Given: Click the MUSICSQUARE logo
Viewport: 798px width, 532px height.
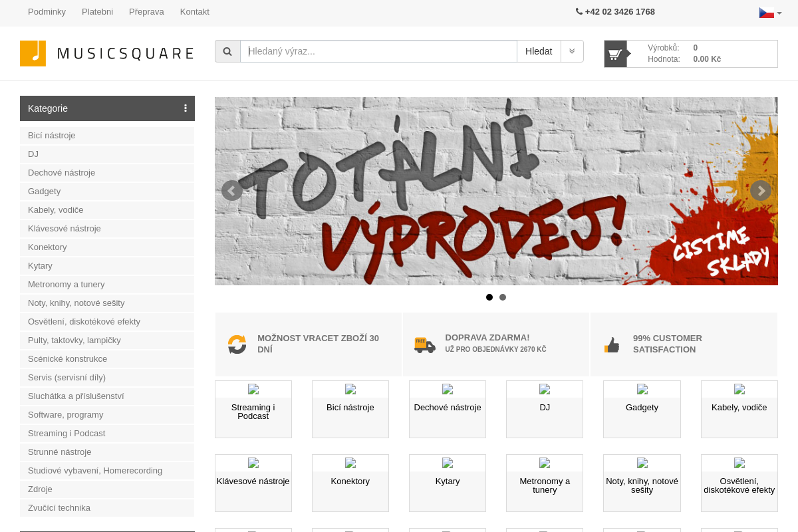Looking at the screenshot, I should 106,53.
